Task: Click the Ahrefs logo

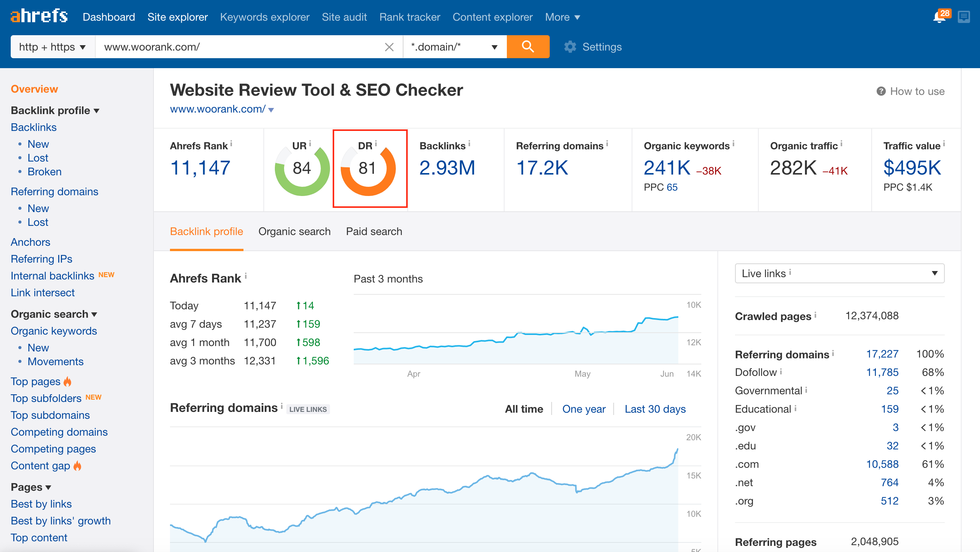Action: pyautogui.click(x=38, y=16)
